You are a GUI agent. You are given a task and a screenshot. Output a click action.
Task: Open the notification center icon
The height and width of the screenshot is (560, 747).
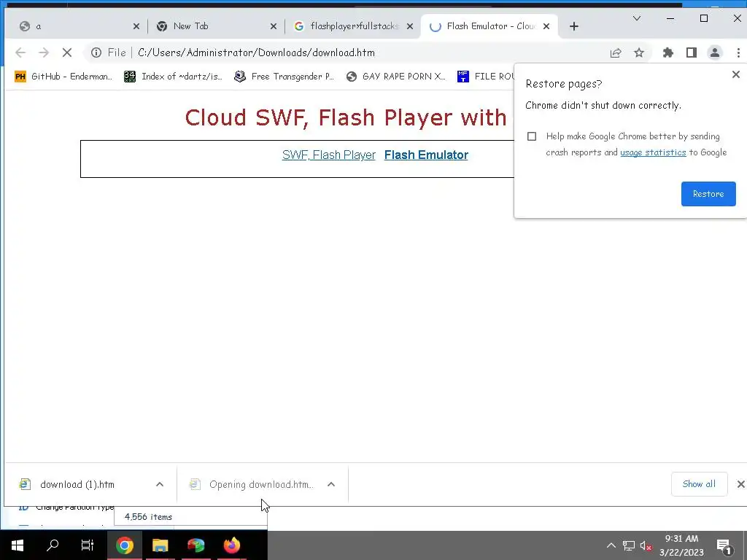point(724,545)
